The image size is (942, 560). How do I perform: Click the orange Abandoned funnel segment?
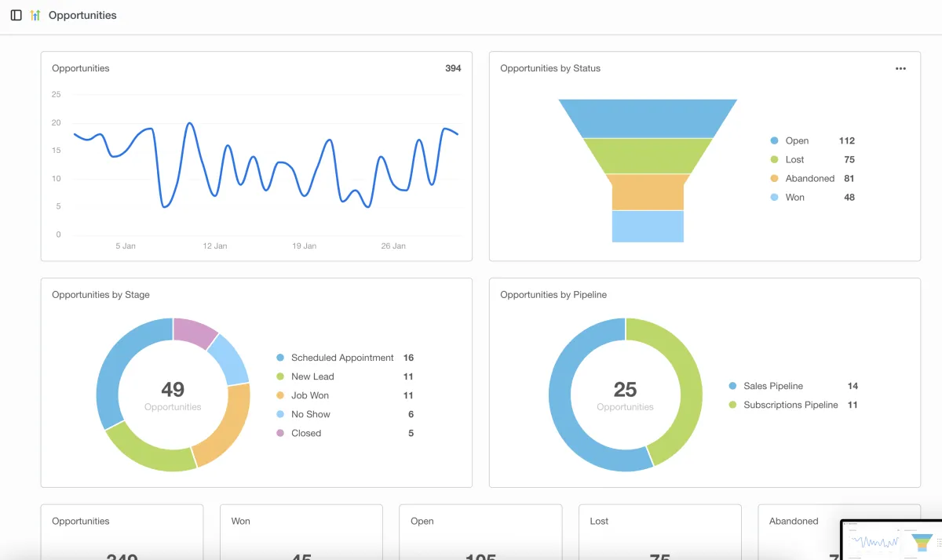648,192
